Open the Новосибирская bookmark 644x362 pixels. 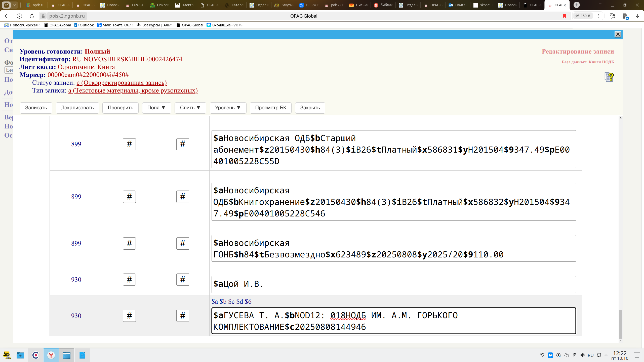tap(22, 25)
